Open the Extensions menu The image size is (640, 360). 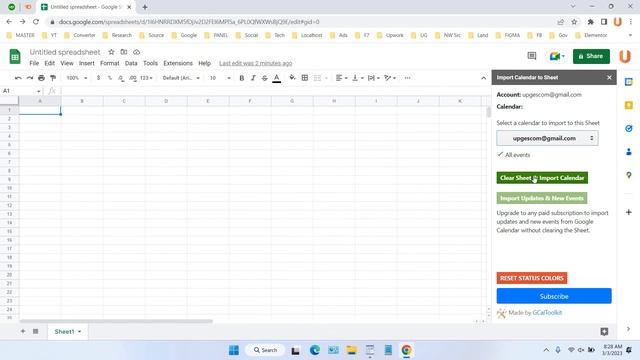click(x=178, y=63)
